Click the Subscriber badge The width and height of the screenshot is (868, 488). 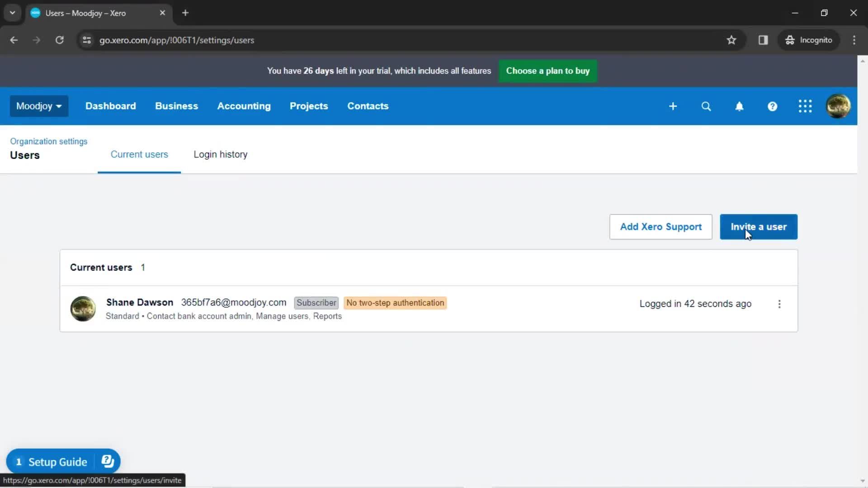point(316,303)
